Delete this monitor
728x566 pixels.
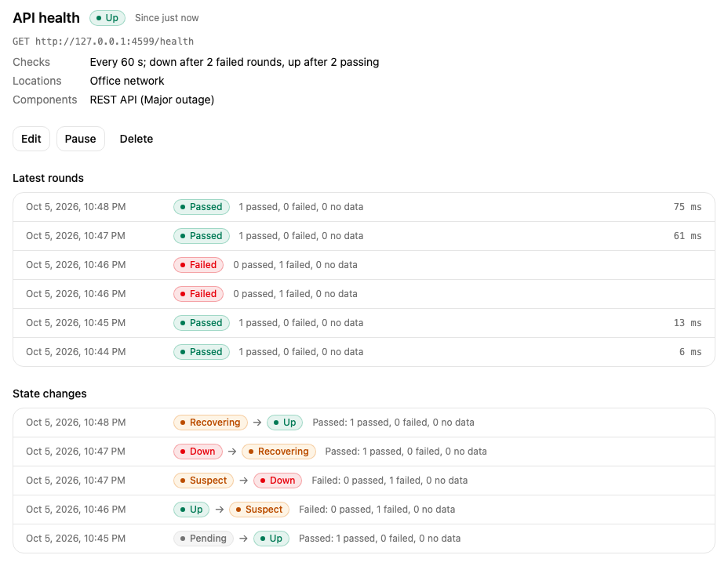[136, 139]
